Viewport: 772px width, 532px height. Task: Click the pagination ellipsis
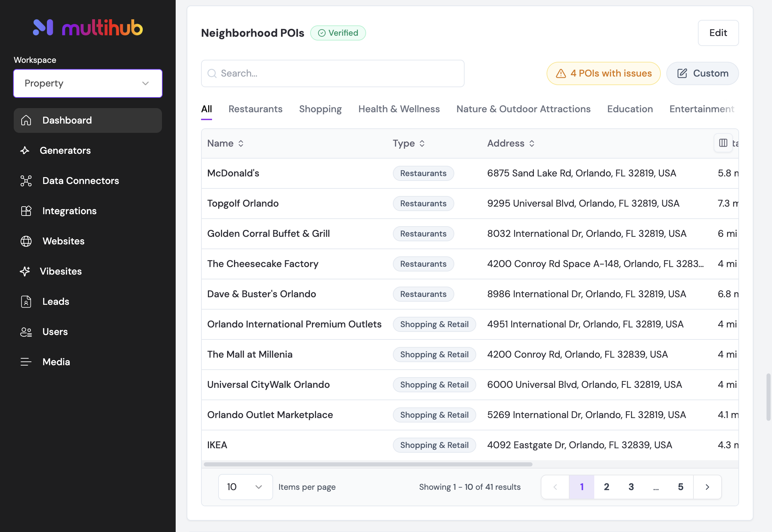coord(656,487)
